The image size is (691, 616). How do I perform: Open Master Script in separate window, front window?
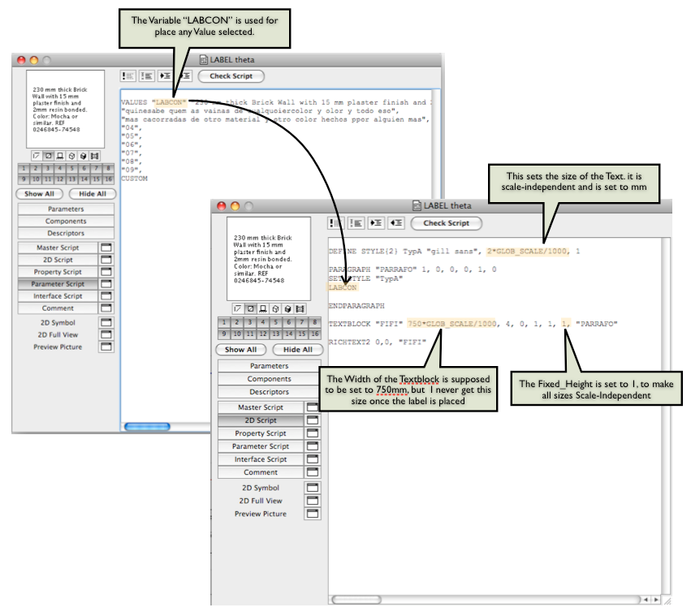(x=313, y=407)
